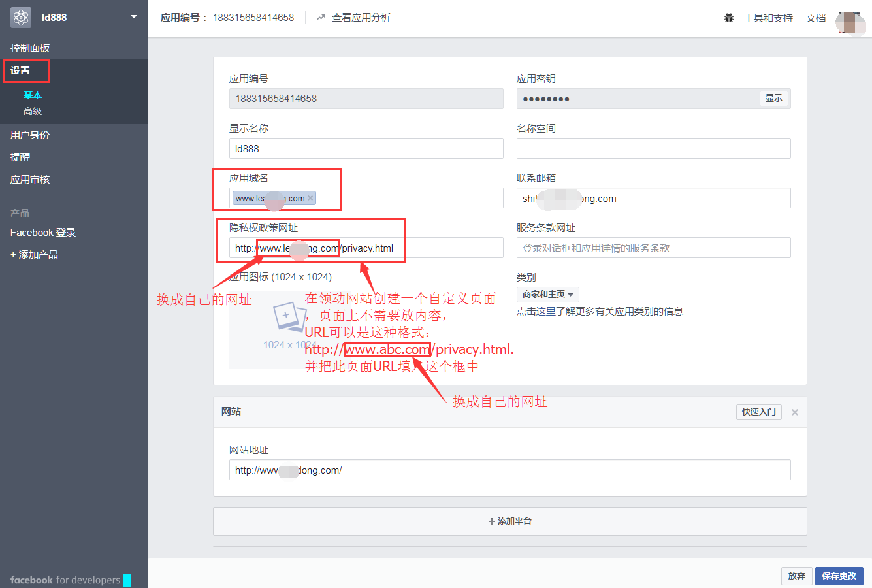Click the 查看应用分析 arrow icon

[x=320, y=18]
